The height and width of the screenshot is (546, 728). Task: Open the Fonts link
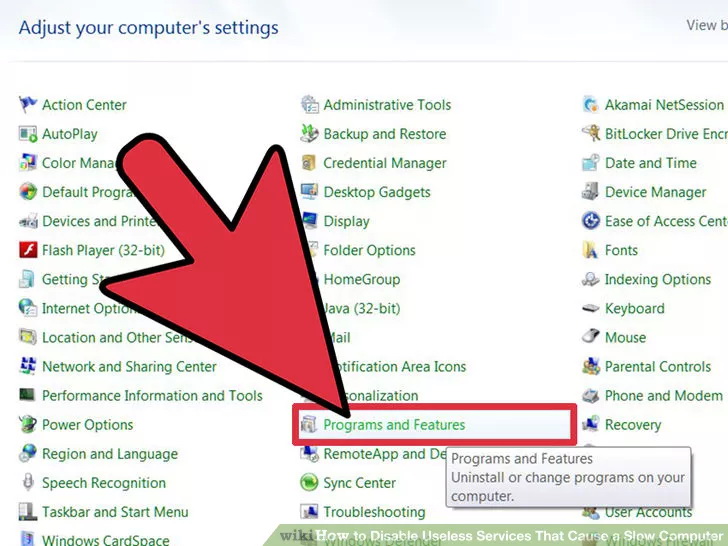click(x=621, y=250)
